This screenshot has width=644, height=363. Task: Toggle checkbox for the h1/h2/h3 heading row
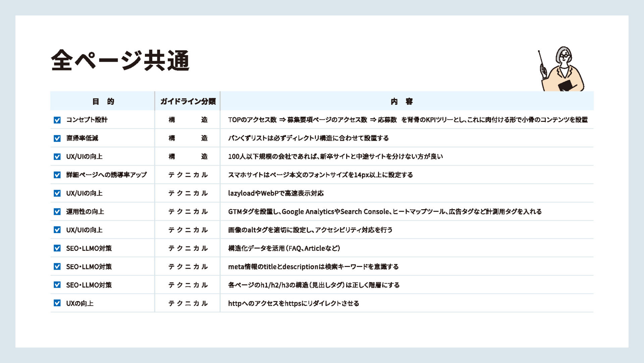[57, 285]
